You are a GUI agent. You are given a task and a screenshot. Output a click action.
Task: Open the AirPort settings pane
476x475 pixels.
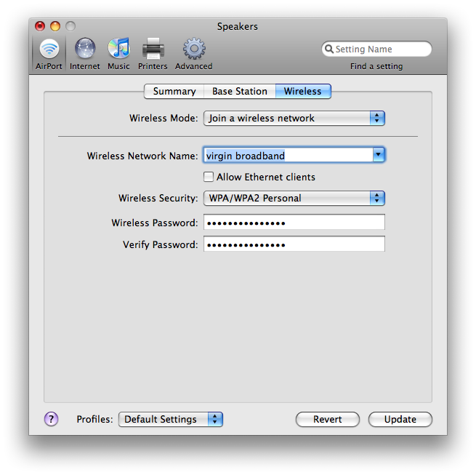click(x=49, y=54)
